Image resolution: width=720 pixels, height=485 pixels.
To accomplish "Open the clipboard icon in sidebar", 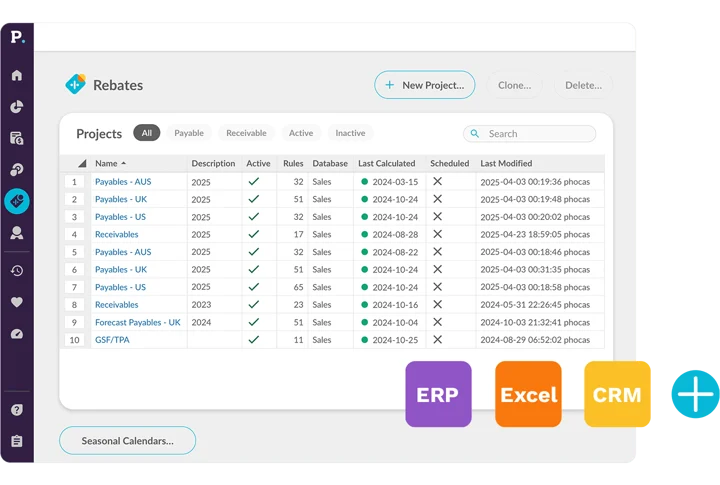I will (17, 441).
